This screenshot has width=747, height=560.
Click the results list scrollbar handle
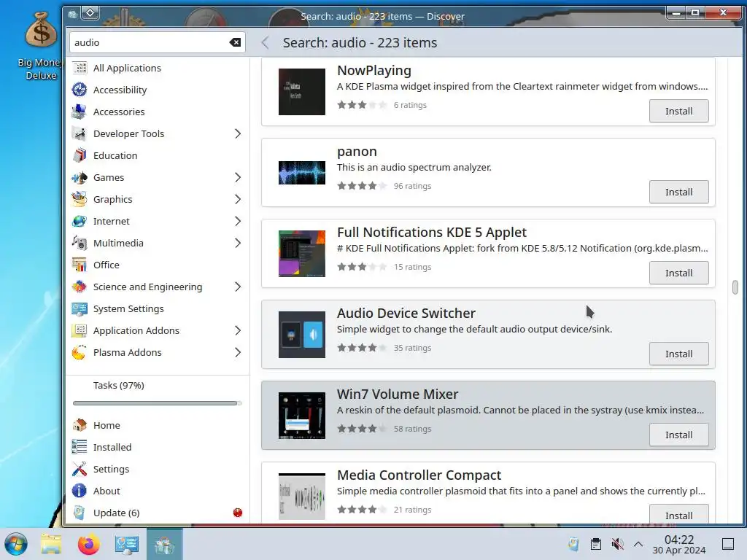735,287
